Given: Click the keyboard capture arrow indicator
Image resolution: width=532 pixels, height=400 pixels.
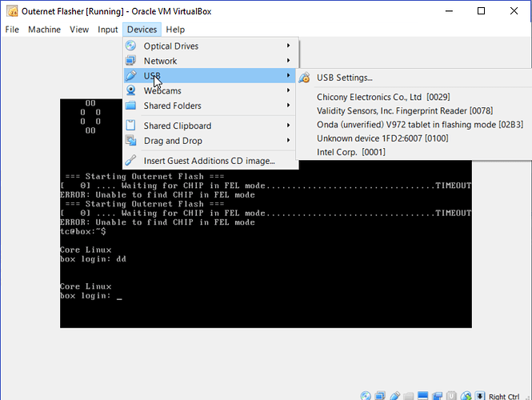Looking at the screenshot, I should (480, 395).
